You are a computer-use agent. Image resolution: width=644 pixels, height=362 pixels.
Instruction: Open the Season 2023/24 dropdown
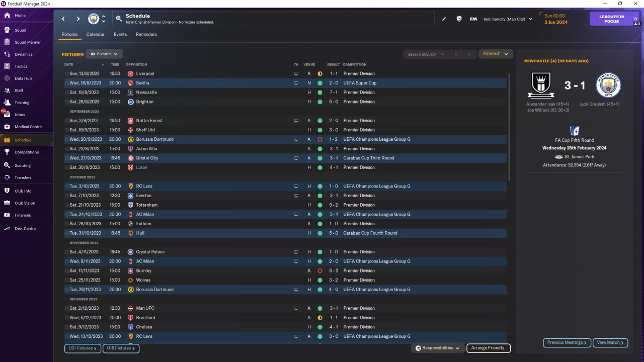pyautogui.click(x=425, y=54)
